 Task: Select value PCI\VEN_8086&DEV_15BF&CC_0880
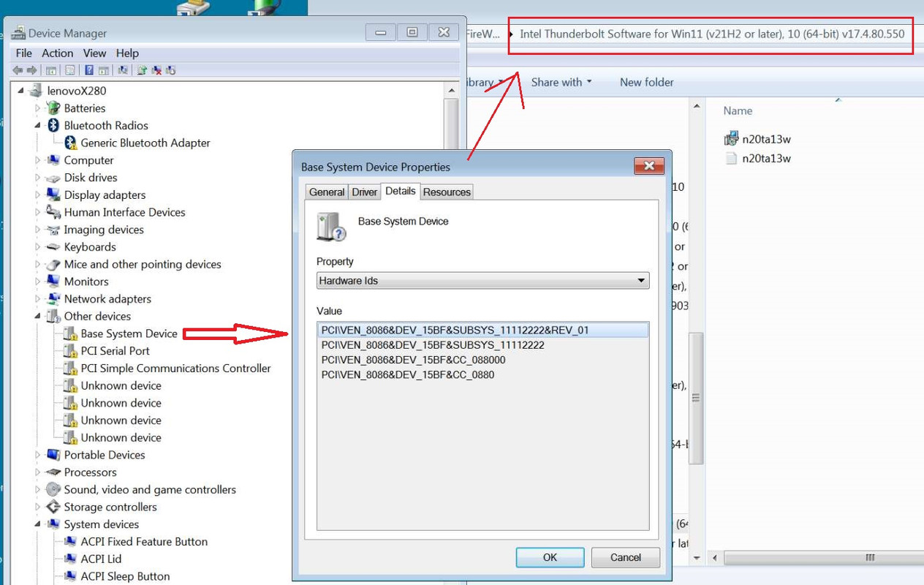408,375
